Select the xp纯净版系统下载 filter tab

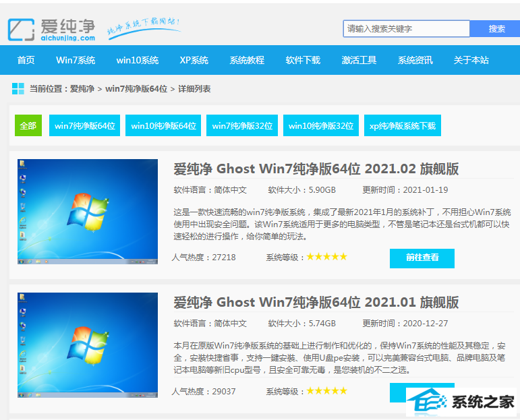(403, 125)
